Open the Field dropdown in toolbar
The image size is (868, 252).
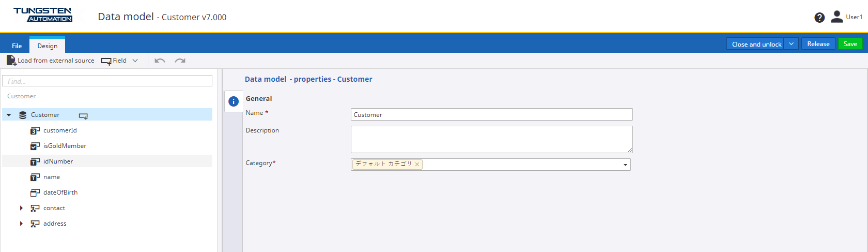pos(135,61)
